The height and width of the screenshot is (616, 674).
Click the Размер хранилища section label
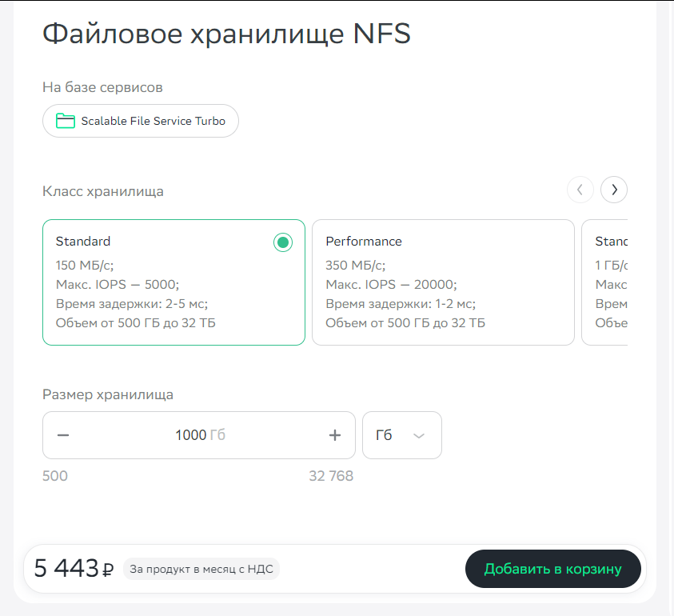pos(108,394)
